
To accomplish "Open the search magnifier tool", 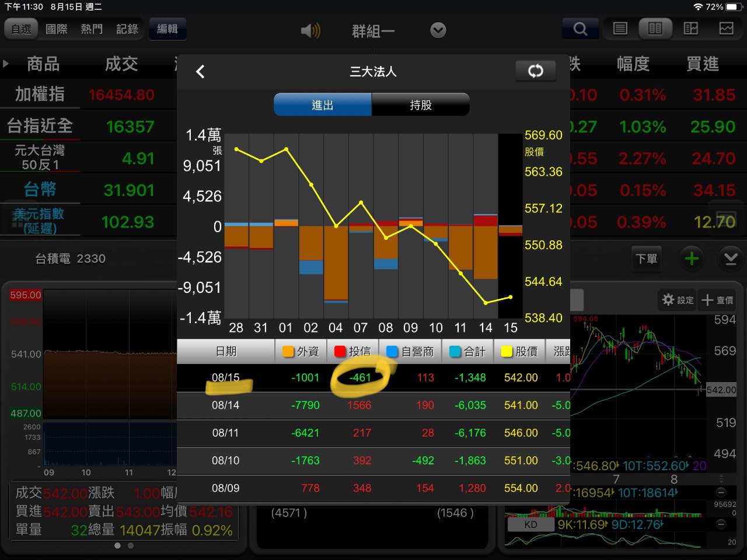I will click(580, 29).
